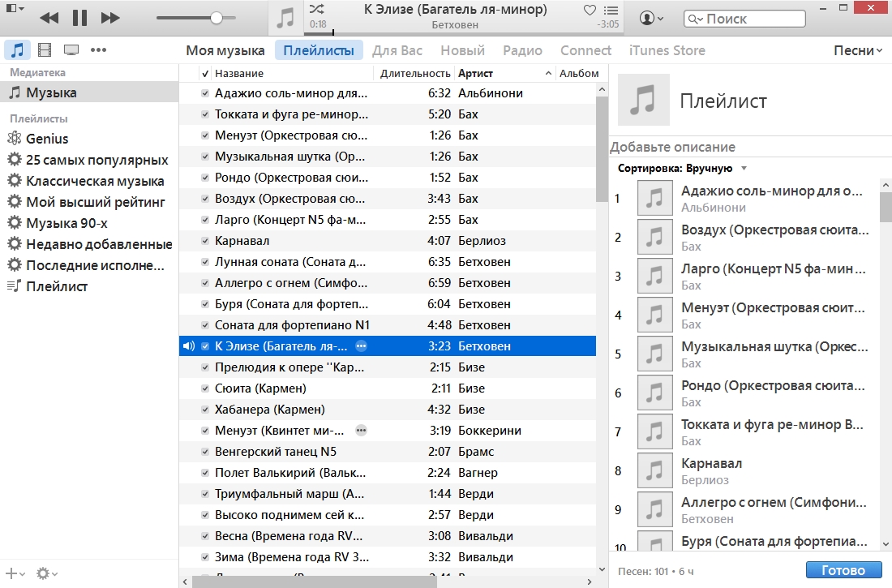Click the Готово button
The width and height of the screenshot is (892, 588).
pyautogui.click(x=843, y=570)
